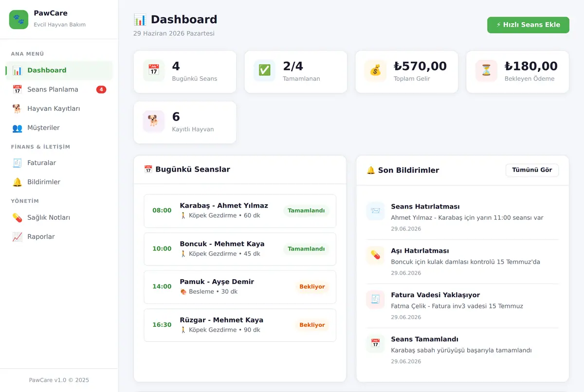This screenshot has width=584, height=392.
Task: Click the Aşı Hatırlatması pill icon
Action: [375, 255]
